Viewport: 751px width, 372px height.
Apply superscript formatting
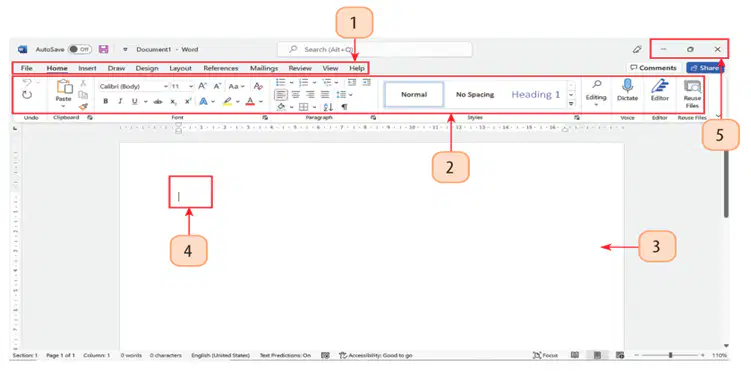click(x=188, y=101)
